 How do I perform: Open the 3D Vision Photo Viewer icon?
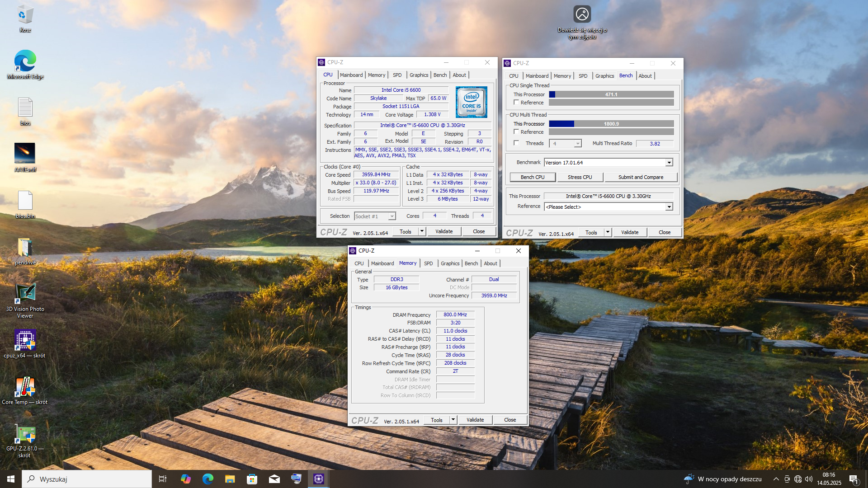[25, 293]
